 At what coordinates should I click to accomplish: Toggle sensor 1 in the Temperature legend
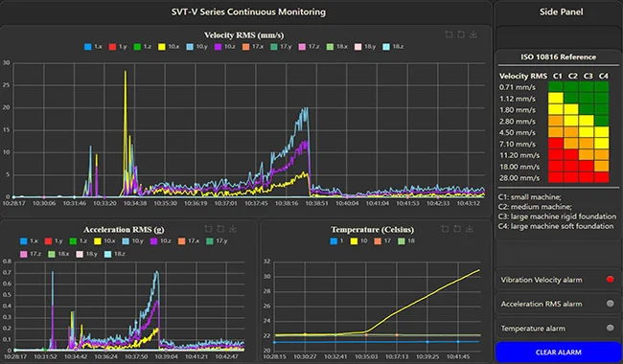coord(336,241)
